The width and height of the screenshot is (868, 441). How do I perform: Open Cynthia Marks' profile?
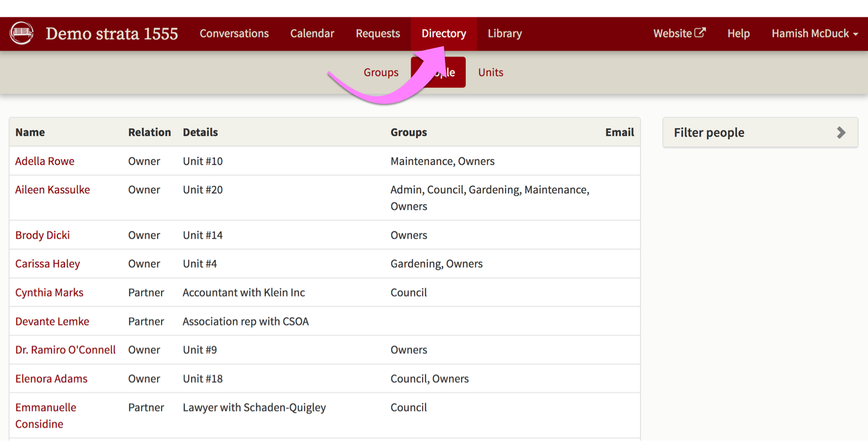pyautogui.click(x=49, y=293)
